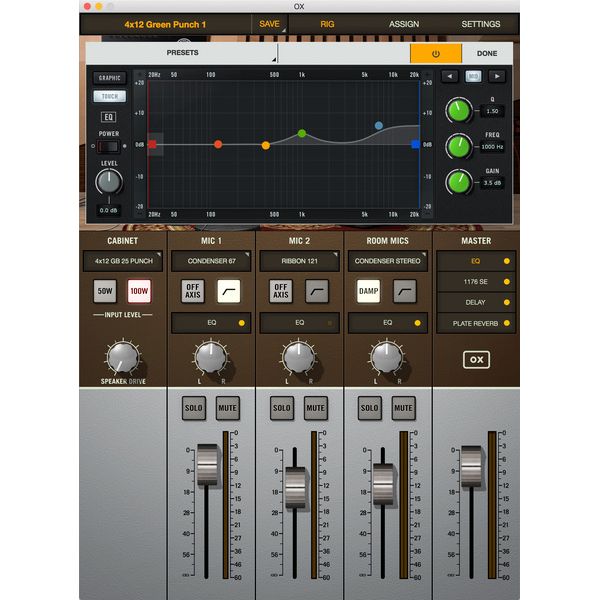This screenshot has height=600, width=600.
Task: Select the light blue EQ band node
Action: click(379, 125)
